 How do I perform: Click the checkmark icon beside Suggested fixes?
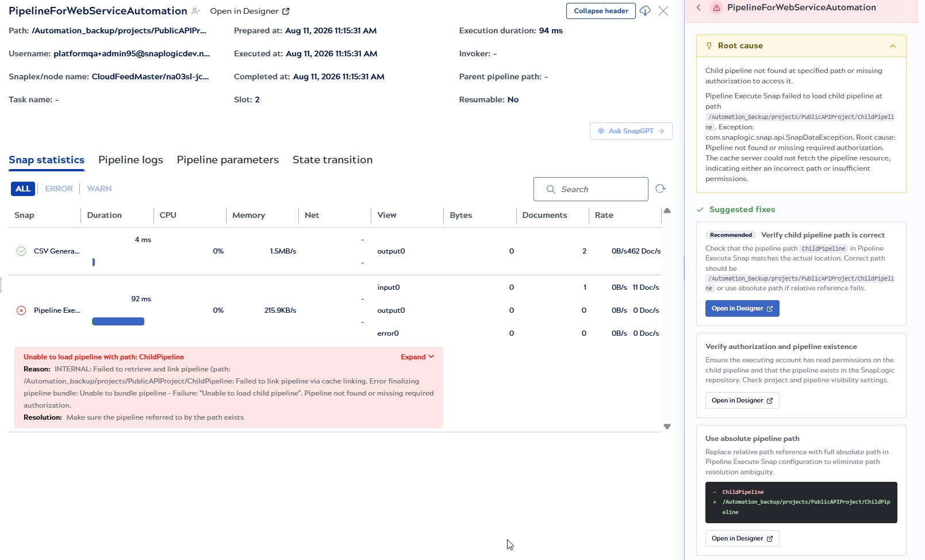[700, 210]
